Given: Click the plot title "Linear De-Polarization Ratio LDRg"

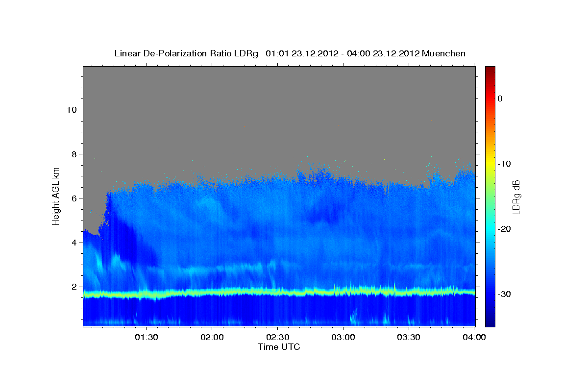Looking at the screenshot, I should tap(186, 53).
